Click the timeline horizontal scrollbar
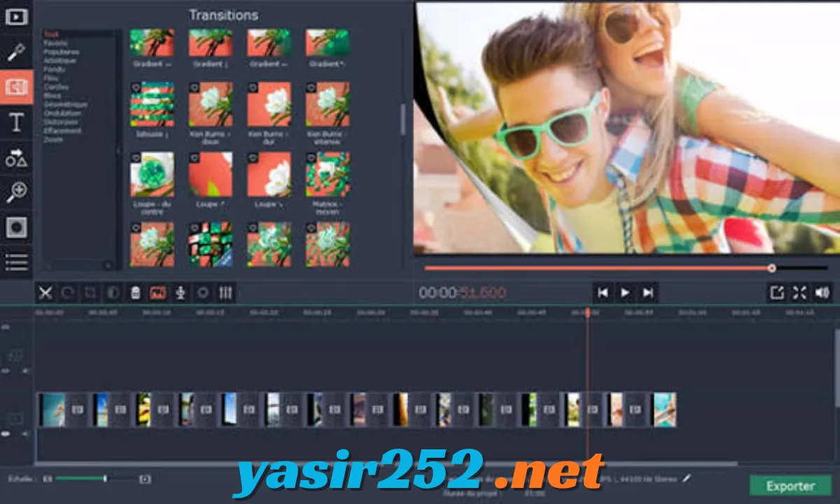The height and width of the screenshot is (504, 840). point(385,463)
